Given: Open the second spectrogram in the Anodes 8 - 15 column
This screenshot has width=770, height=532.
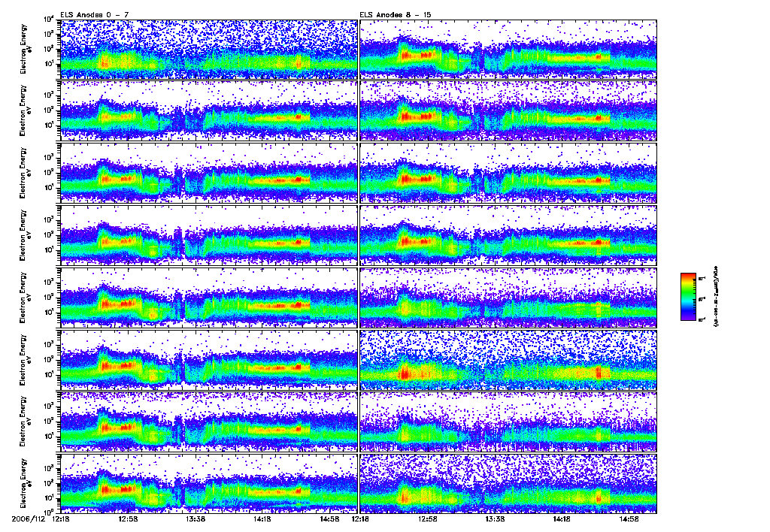Looking at the screenshot, I should [x=508, y=111].
